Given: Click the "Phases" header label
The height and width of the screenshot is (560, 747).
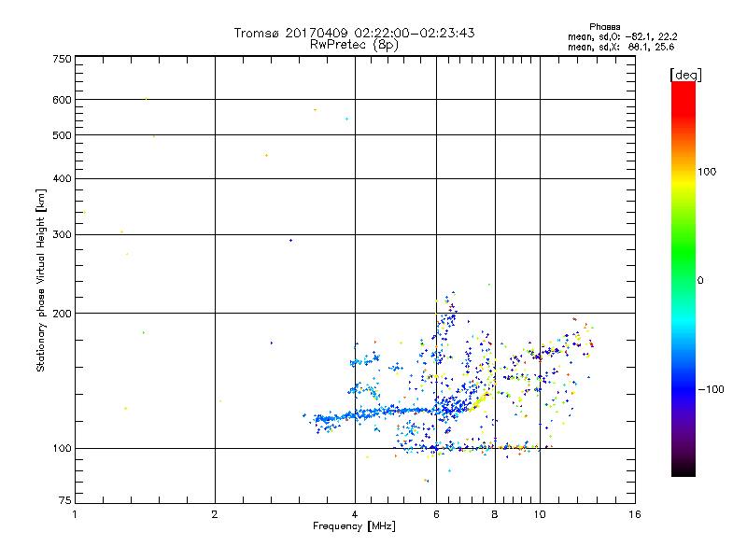Looking at the screenshot, I should [604, 27].
